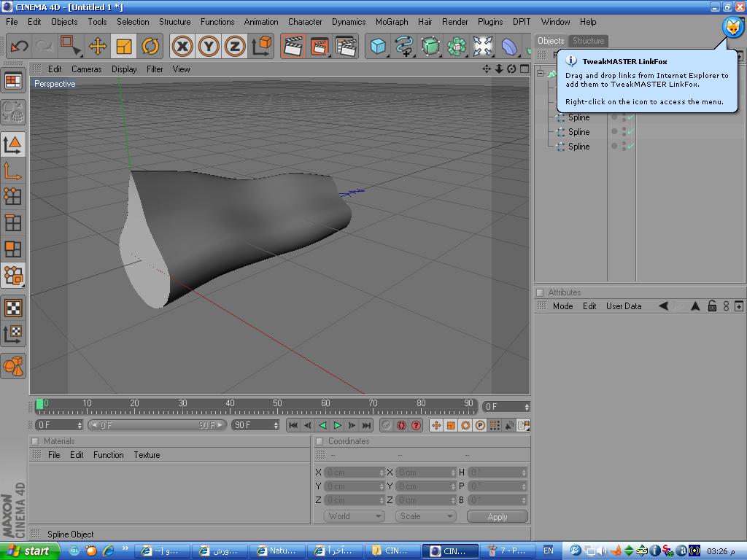The image size is (747, 560).
Task: Open Materials Texture menu
Action: (147, 455)
